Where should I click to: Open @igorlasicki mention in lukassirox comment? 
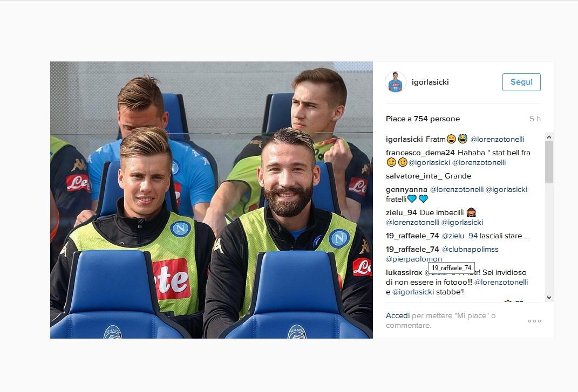pos(413,292)
